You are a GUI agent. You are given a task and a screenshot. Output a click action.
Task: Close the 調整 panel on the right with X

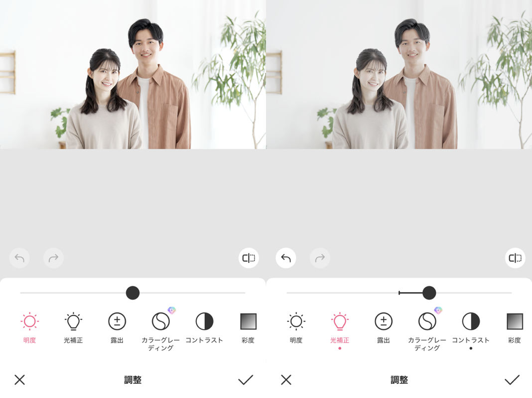pos(286,380)
